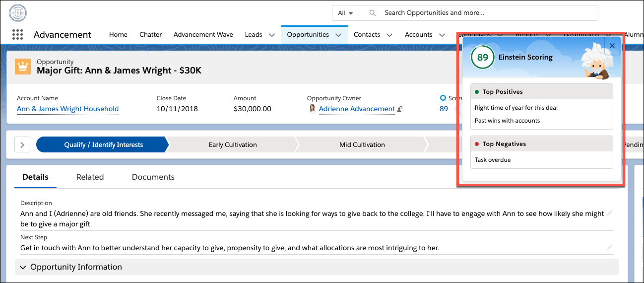The width and height of the screenshot is (644, 283).
Task: Click the search magnifier icon
Action: [373, 13]
